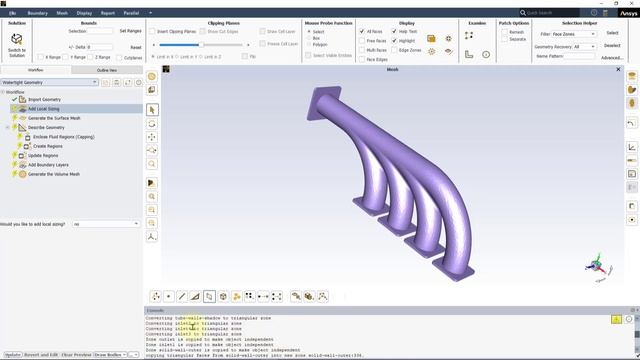Screen dimensions: 640x360
Task: Click the Delta value input field
Action: 100,47
